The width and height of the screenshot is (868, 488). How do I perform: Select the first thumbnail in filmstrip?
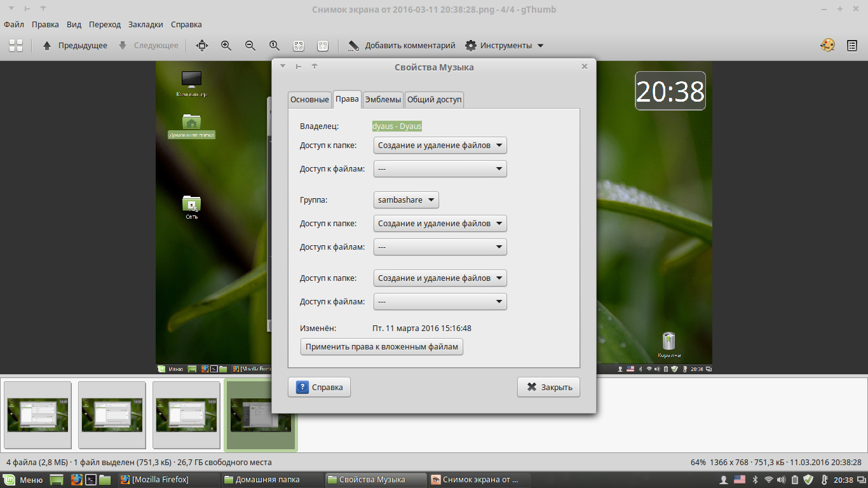coord(37,416)
